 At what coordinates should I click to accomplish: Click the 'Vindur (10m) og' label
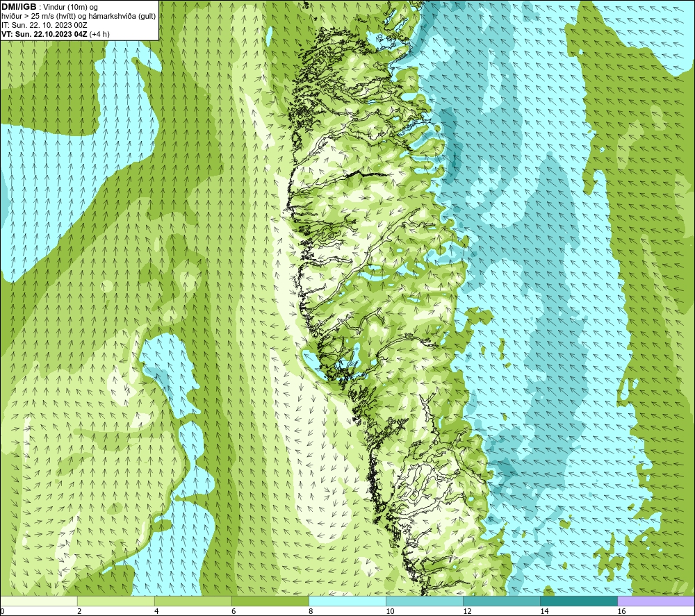pyautogui.click(x=70, y=8)
